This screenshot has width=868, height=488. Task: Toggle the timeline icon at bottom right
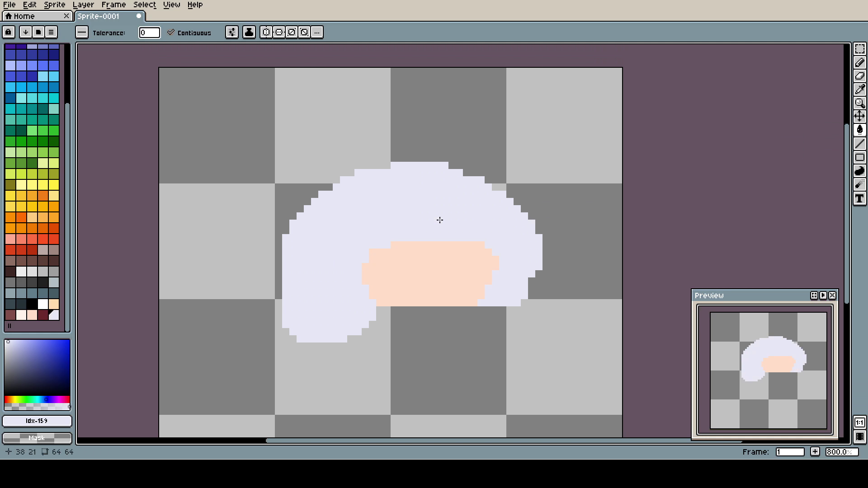click(x=859, y=436)
